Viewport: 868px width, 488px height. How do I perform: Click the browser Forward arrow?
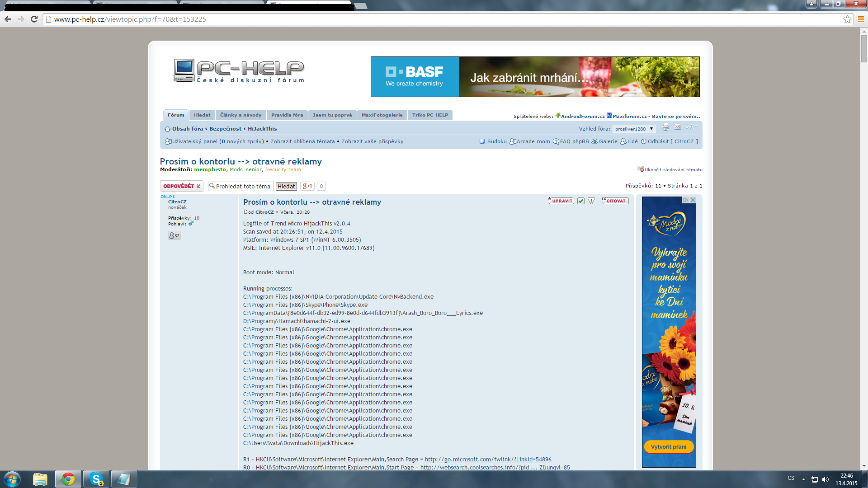click(21, 19)
